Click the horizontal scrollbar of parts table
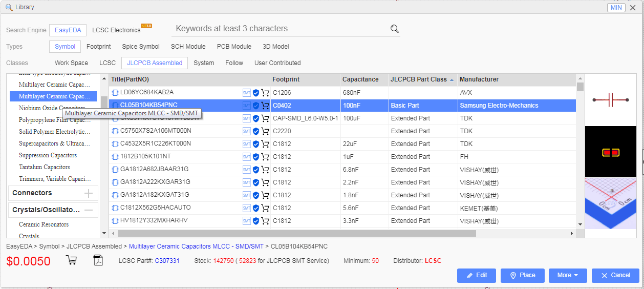644x289 pixels. coord(297,233)
